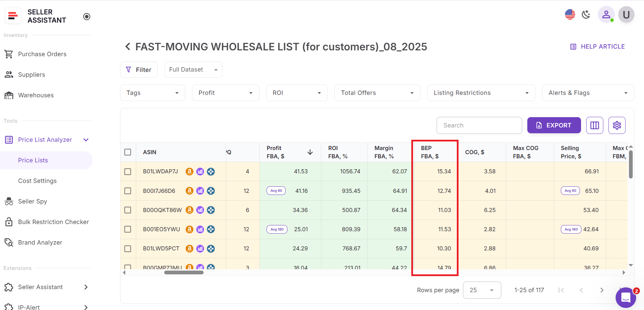644x310 pixels.
Task: Select the checkbox for row B00I7J66D6
Action: pyautogui.click(x=128, y=191)
